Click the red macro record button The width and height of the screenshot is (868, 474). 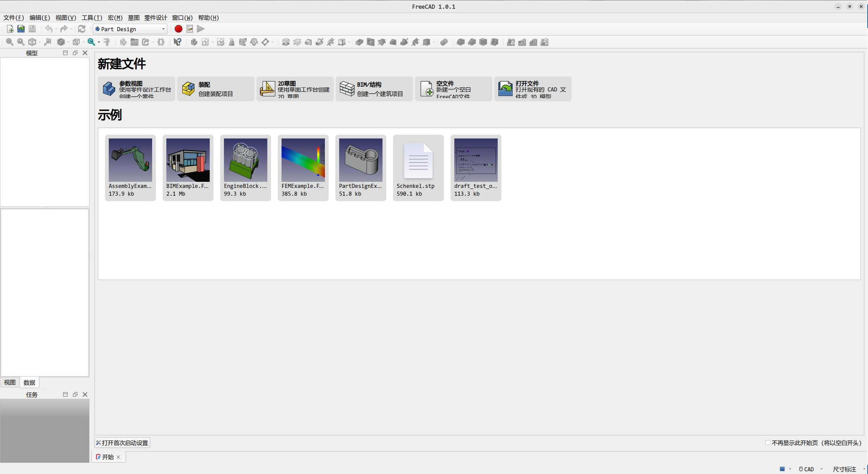point(178,29)
